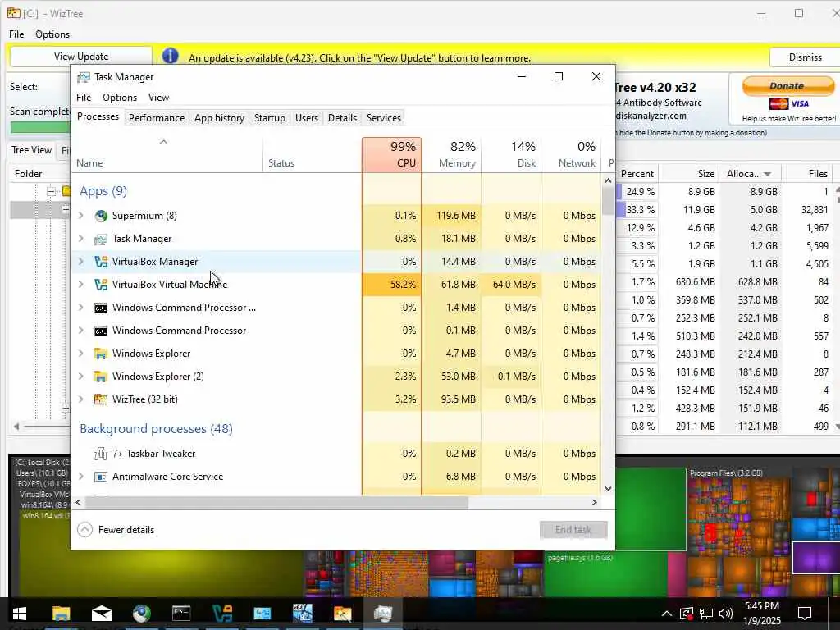Expand the Supermium (8) process group
This screenshot has height=630, width=840.
pyautogui.click(x=81, y=216)
